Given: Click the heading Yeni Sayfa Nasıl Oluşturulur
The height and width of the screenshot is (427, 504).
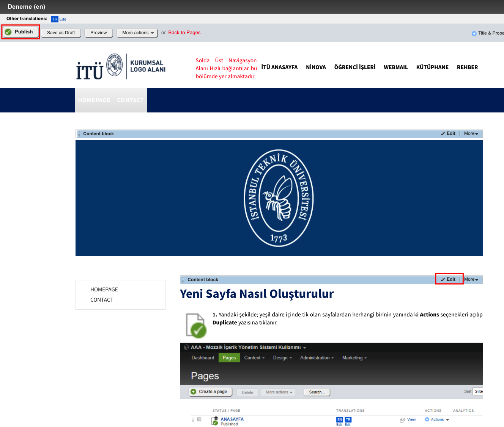Looking at the screenshot, I should point(257,294).
